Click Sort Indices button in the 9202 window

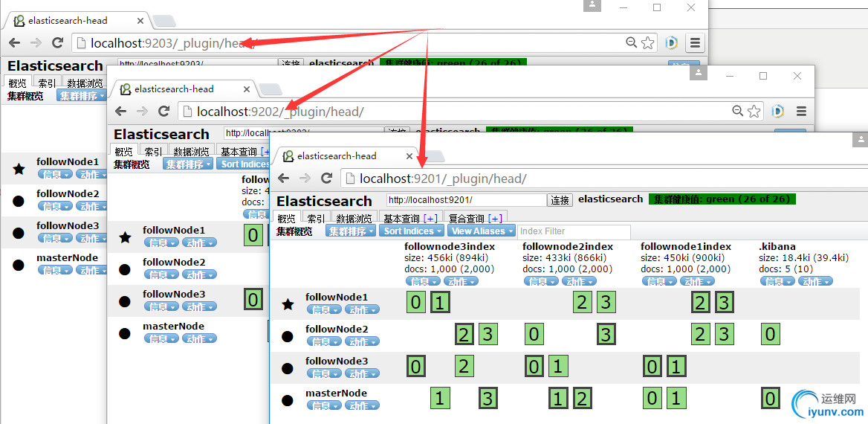coord(244,164)
